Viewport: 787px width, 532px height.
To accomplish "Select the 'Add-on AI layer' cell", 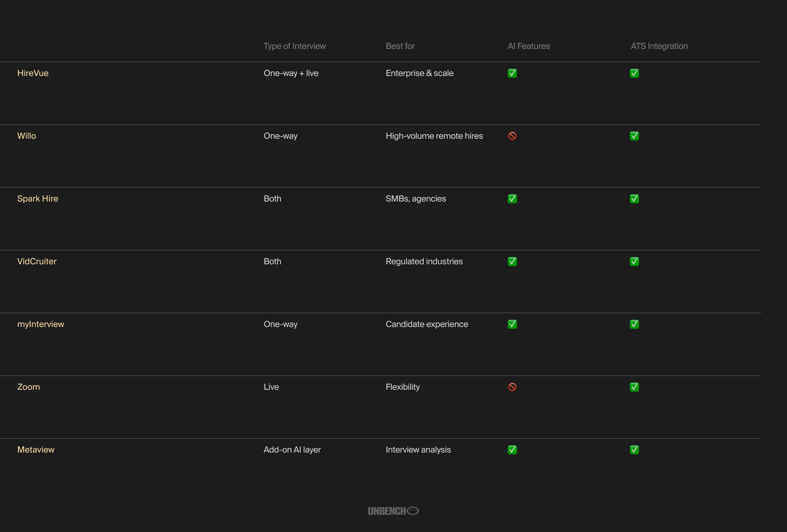I will (x=292, y=450).
